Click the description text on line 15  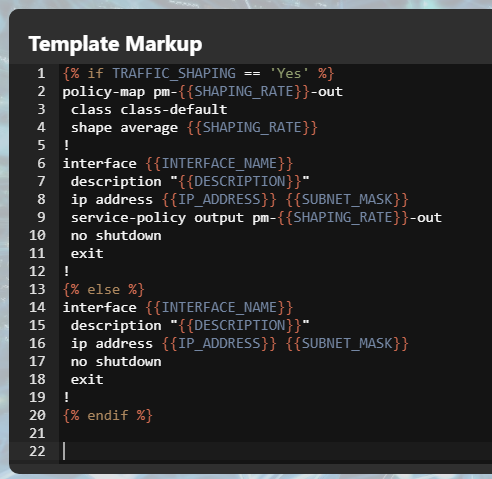190,326
